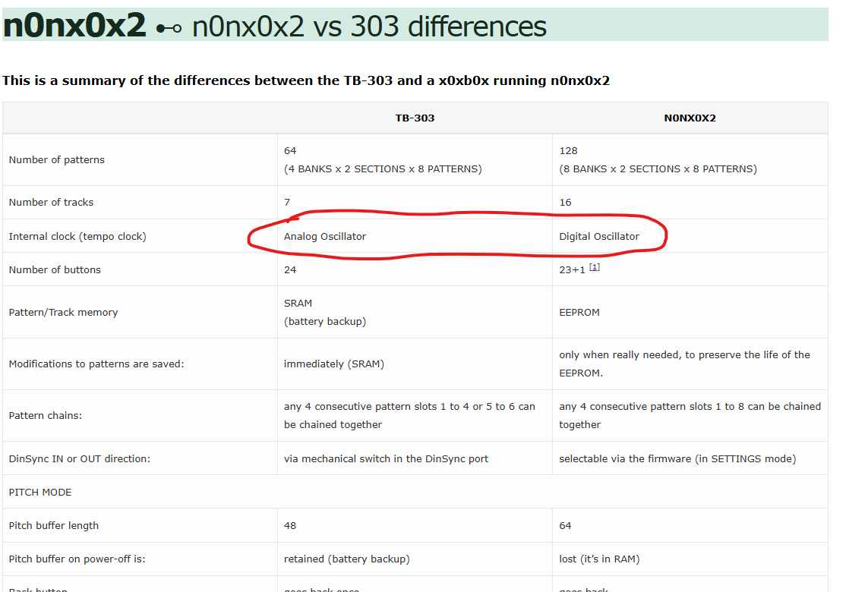Viewport: 868px width, 592px height.
Task: Click '(4 BANKS x 2 SECTIONS x 8 PATTERNS)' cell text
Action: (x=383, y=168)
